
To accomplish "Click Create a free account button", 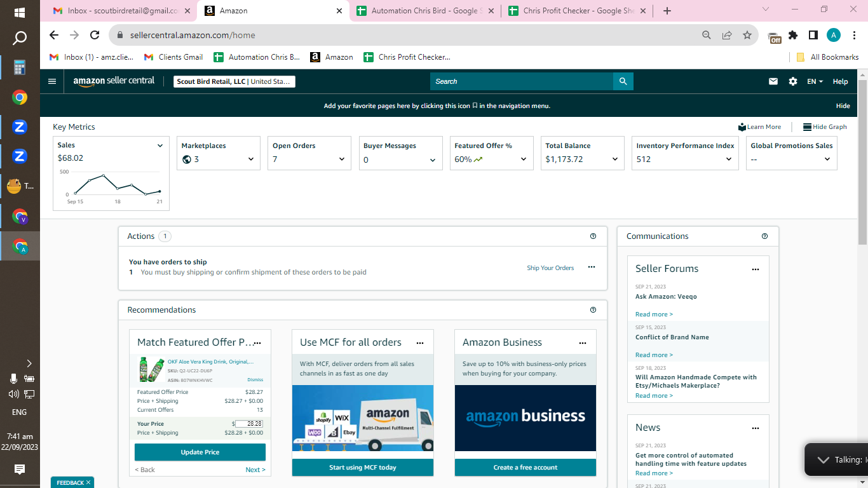I will 526,468.
